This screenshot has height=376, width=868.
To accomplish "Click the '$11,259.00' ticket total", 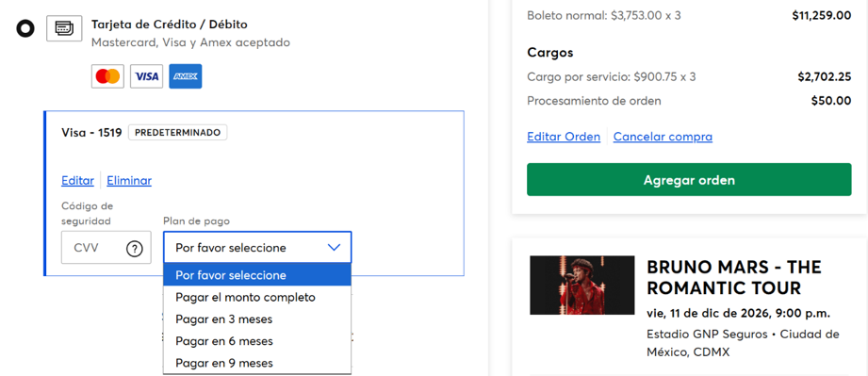I will pos(822,15).
